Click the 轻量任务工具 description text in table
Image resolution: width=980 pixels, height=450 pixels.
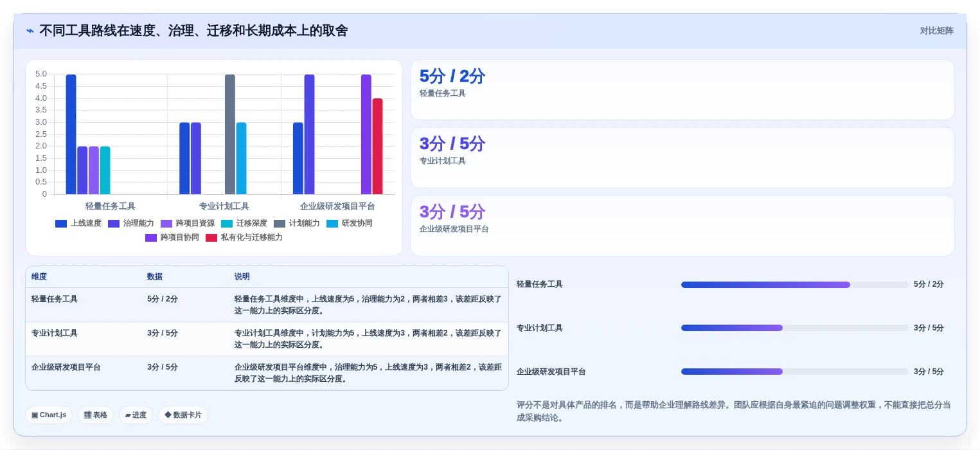(x=368, y=305)
